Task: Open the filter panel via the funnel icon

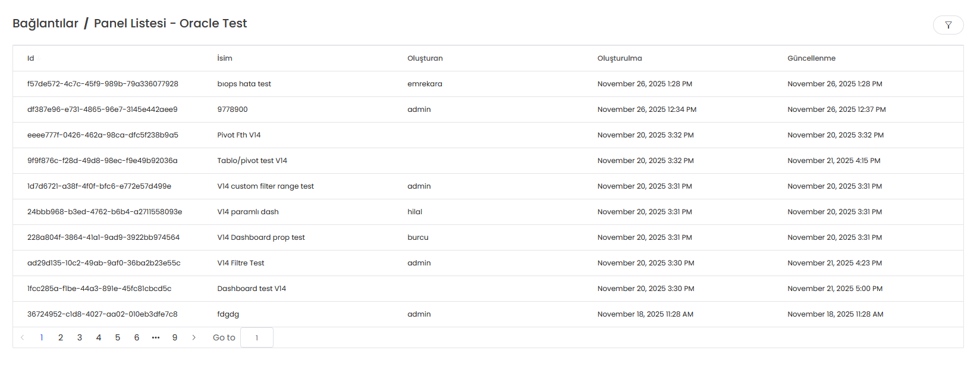Action: point(948,25)
